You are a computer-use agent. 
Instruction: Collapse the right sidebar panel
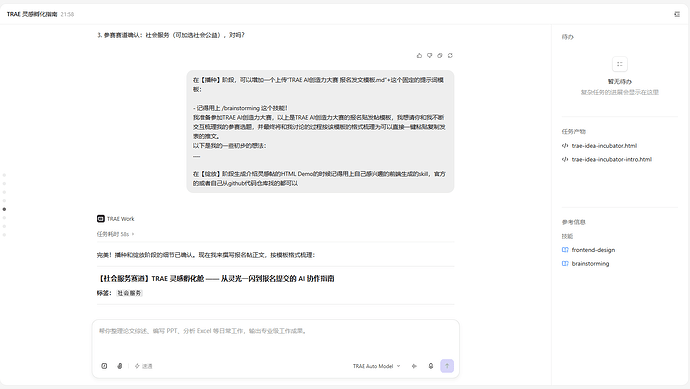click(x=677, y=14)
